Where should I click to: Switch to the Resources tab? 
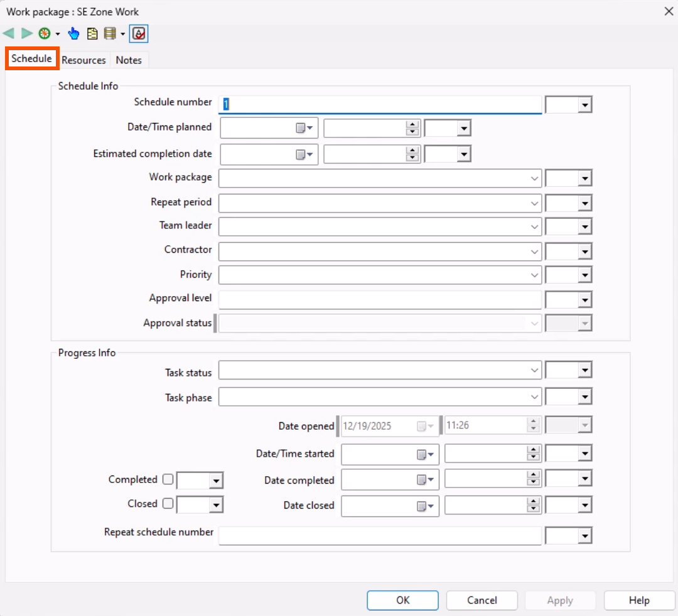[x=83, y=60]
